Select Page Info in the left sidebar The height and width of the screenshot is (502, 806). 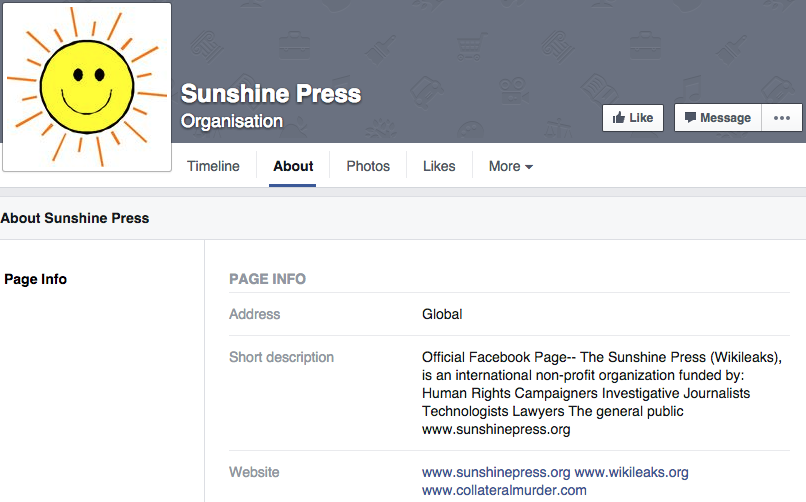coord(36,279)
